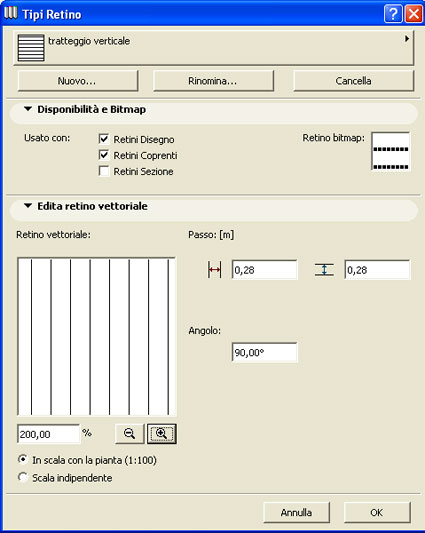Select In scala con la pianta option
This screenshot has width=425, height=533.
click(23, 460)
